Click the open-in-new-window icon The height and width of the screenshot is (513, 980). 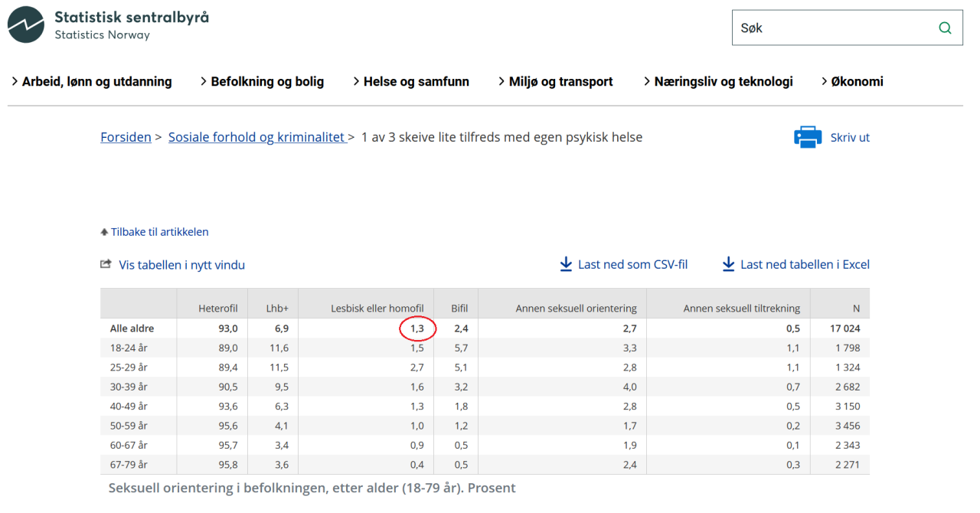click(x=106, y=264)
